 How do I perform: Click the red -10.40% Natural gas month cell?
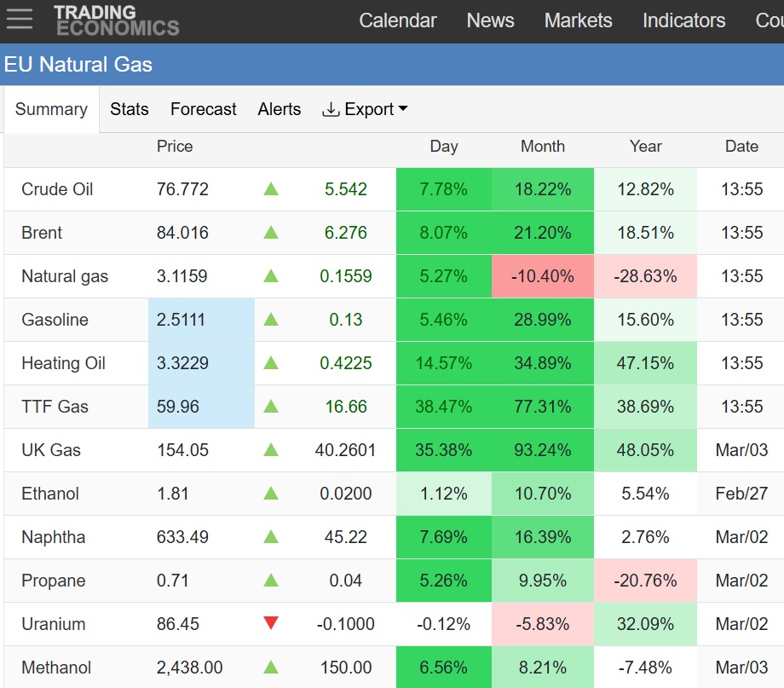coord(543,276)
